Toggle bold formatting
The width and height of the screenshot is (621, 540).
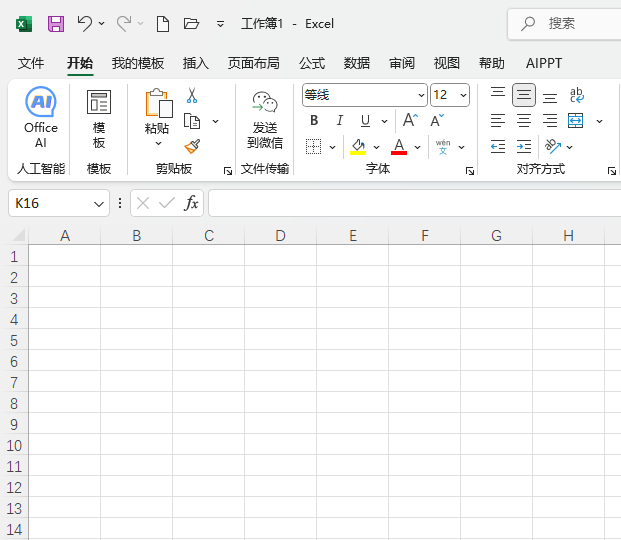click(314, 120)
